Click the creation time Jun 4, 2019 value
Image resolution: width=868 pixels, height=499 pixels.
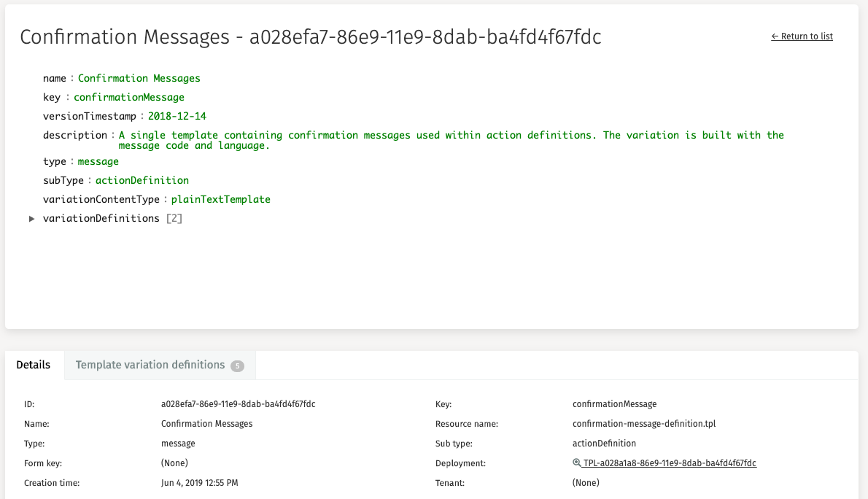199,483
